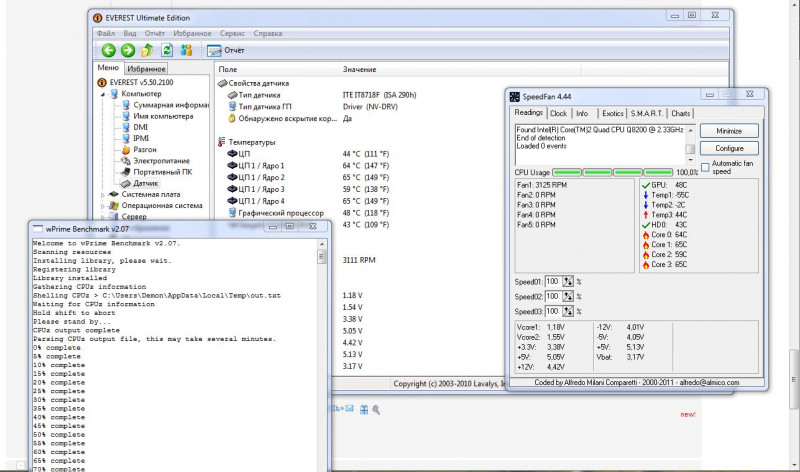Image resolution: width=800 pixels, height=472 pixels.
Task: Click the ЦП 1 / Ядро 3 chip icon
Action: click(232, 189)
